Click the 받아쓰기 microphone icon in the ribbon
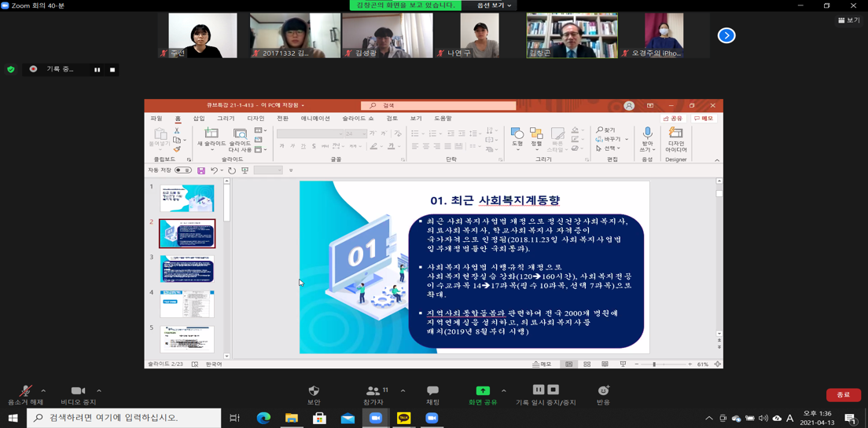Viewport: 868px width, 428px height. [x=647, y=135]
